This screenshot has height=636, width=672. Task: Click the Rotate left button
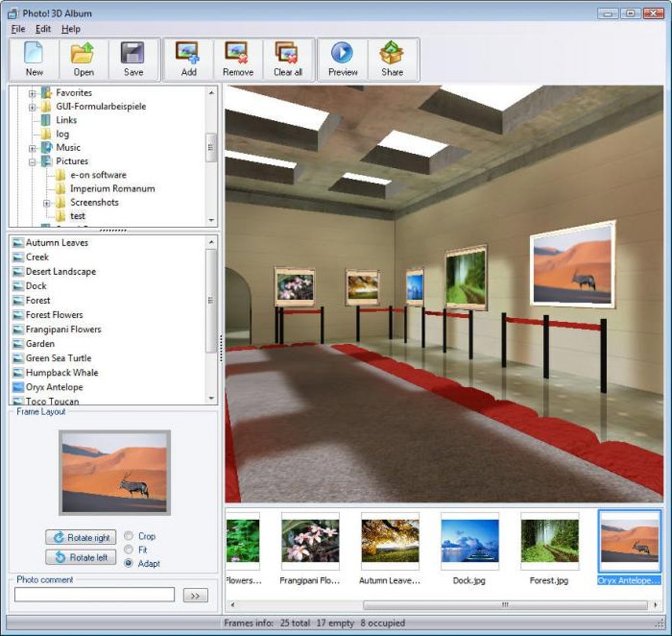coord(80,557)
